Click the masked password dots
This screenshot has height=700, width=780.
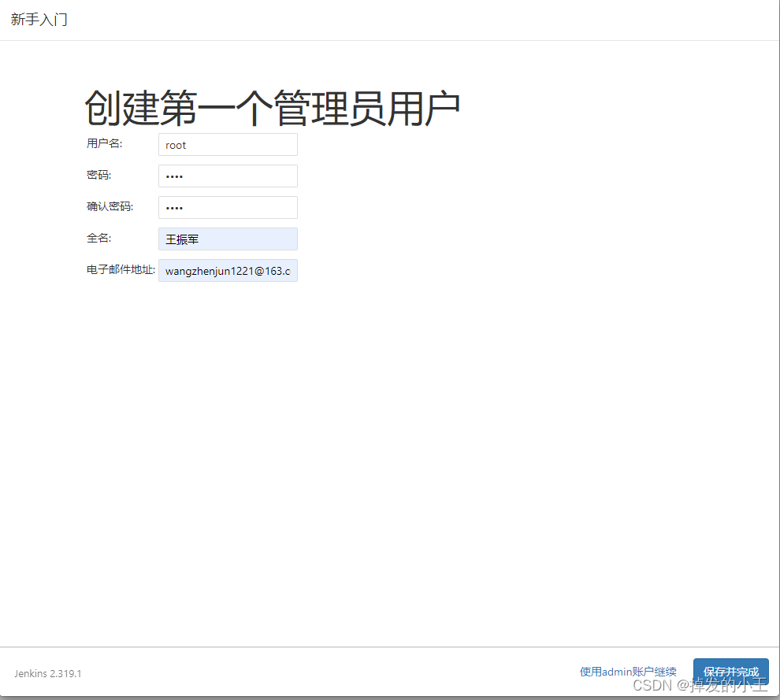pyautogui.click(x=174, y=176)
